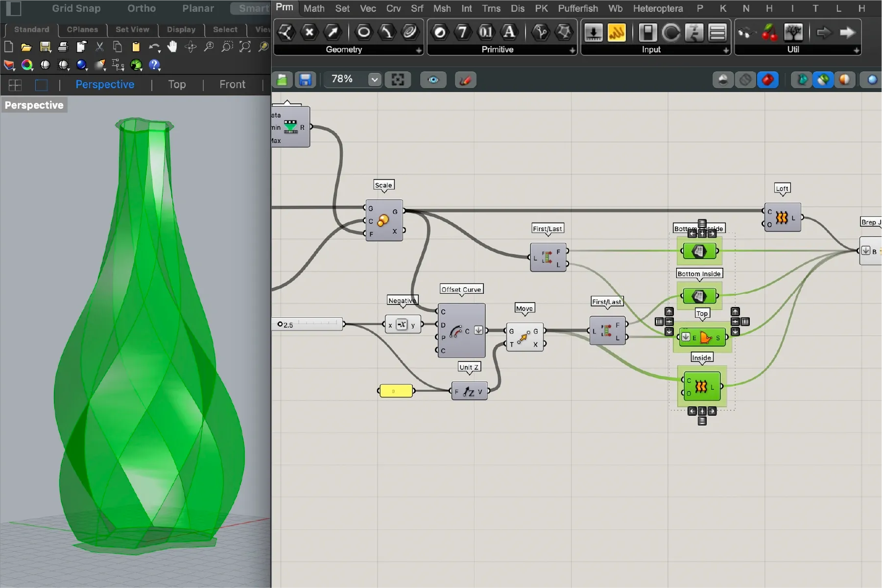882x588 pixels.
Task: Click the scissors Cut icon
Action: tap(99, 47)
